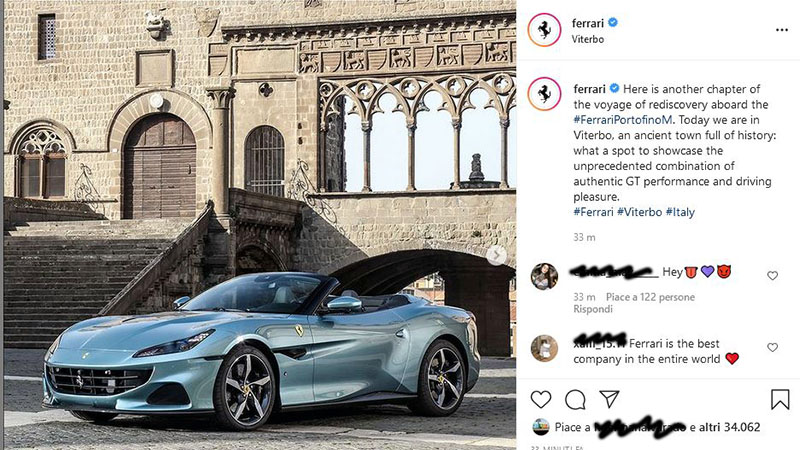800x450 pixels.
Task: Click Rispondi under the first comment
Action: (593, 309)
